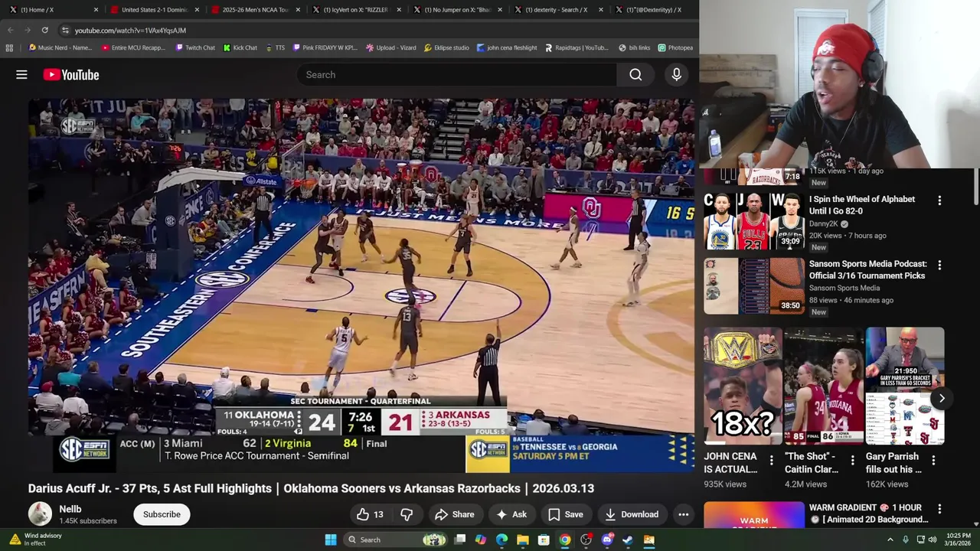Screen dimensions: 980x551
Task: Open options for Gary Parrish short
Action: (x=933, y=460)
